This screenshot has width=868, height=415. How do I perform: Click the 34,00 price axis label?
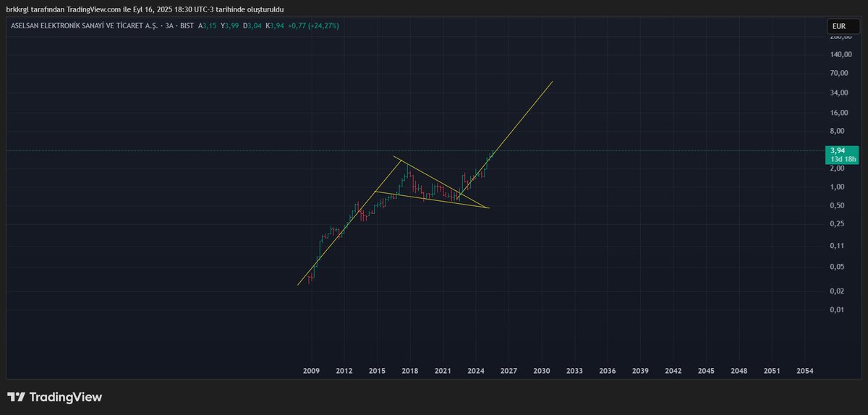(839, 93)
